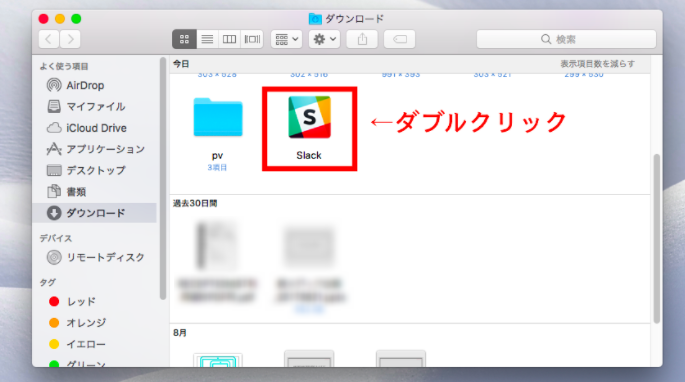Switch to cover flow view mode
This screenshot has height=382, width=685.
(x=252, y=39)
